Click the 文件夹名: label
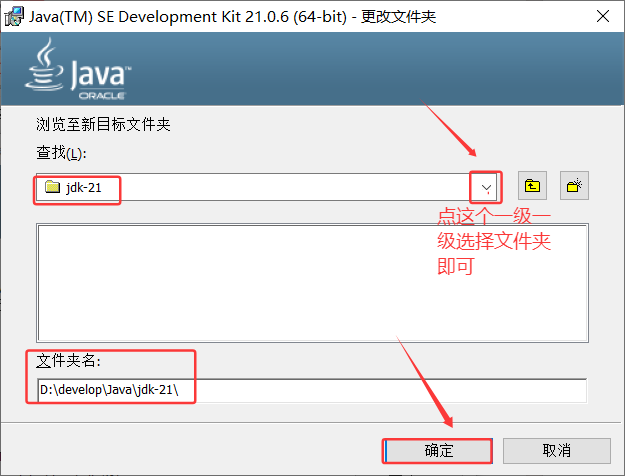 [68, 360]
